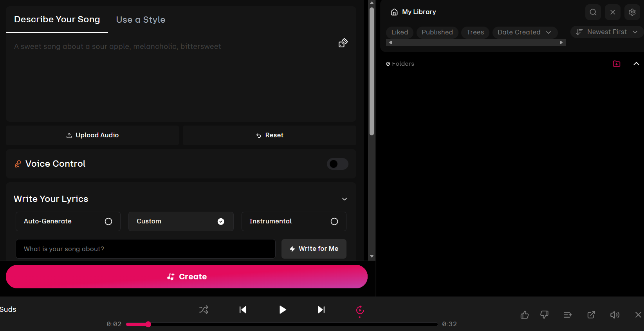644x331 pixels.
Task: Select Auto-Generate lyrics option
Action: click(x=68, y=221)
